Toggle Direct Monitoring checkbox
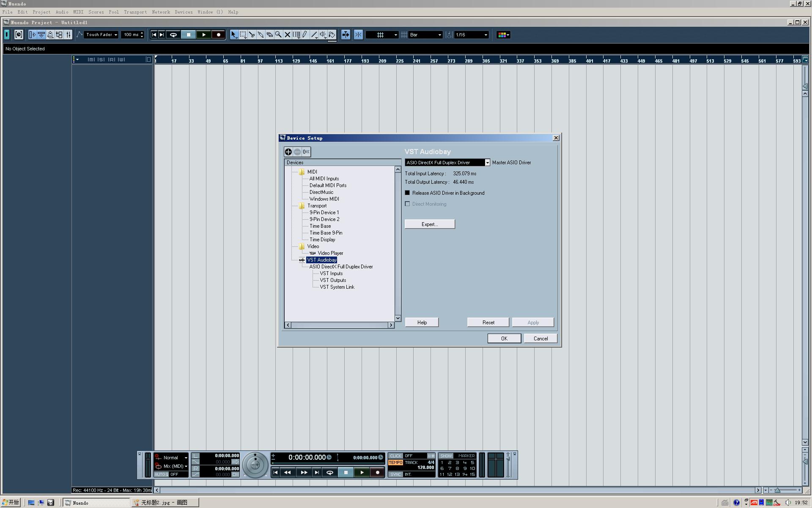 pos(408,204)
